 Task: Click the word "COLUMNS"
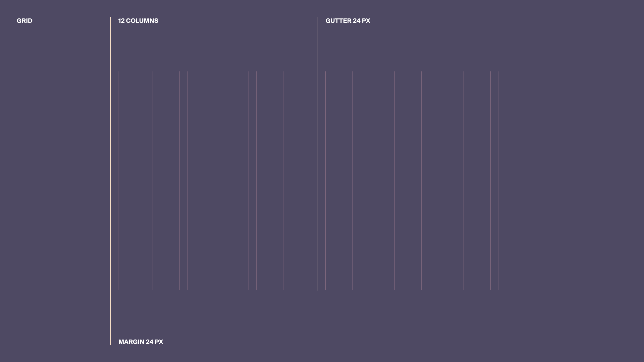(142, 21)
